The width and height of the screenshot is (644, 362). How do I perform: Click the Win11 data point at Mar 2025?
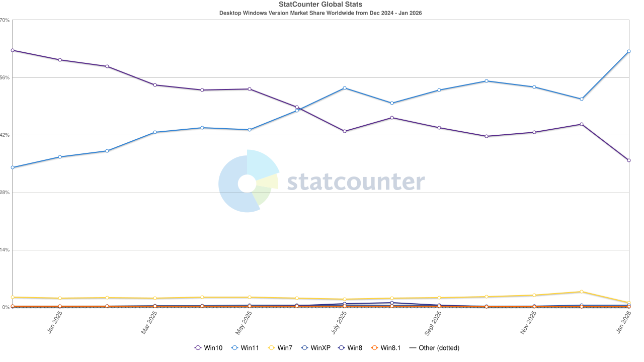point(154,132)
